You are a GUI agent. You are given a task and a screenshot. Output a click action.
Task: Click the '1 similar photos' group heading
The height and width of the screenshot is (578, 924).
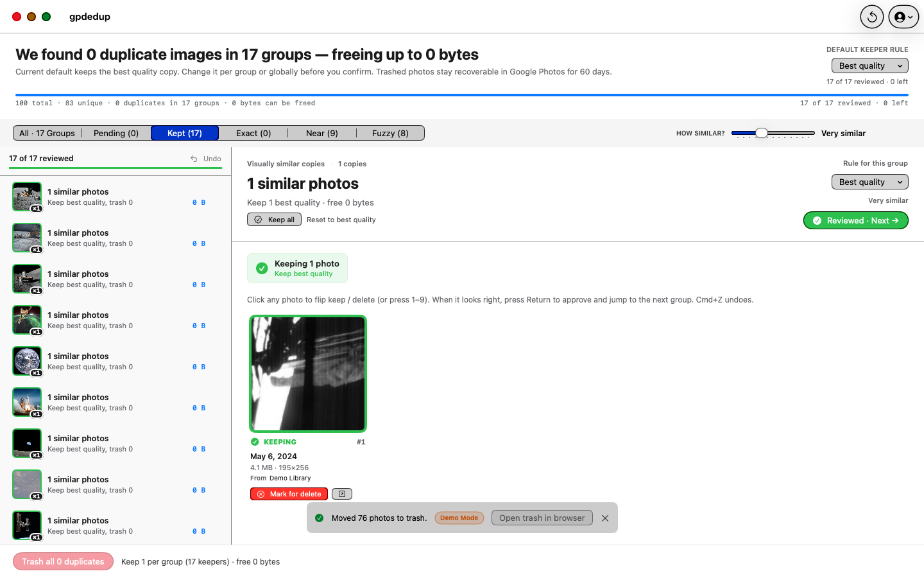[303, 184]
